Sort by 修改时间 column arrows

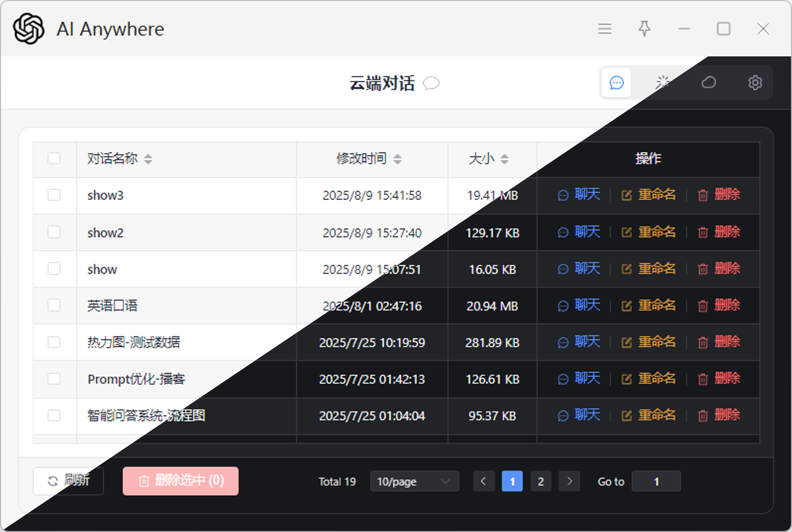coord(398,159)
